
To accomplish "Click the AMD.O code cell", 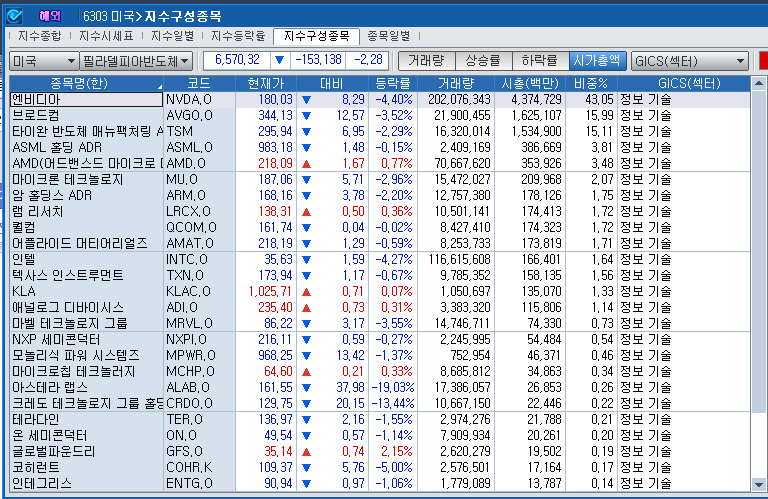I will pyautogui.click(x=199, y=164).
